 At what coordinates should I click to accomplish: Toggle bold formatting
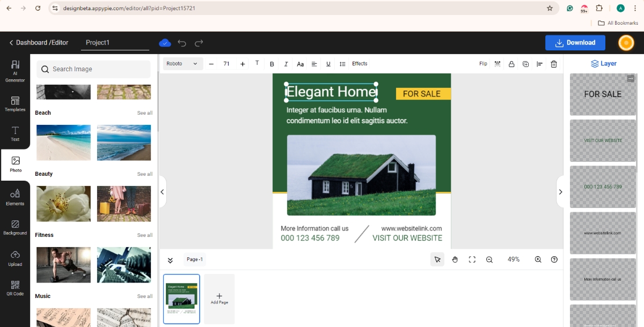pos(272,64)
